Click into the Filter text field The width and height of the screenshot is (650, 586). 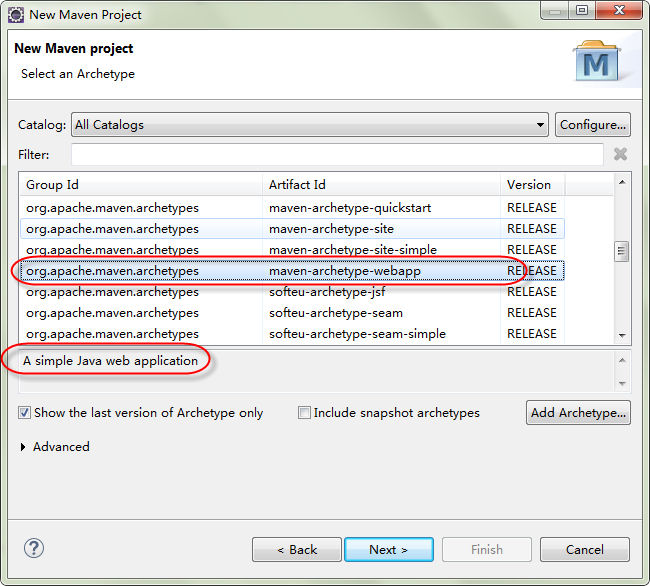(x=337, y=154)
